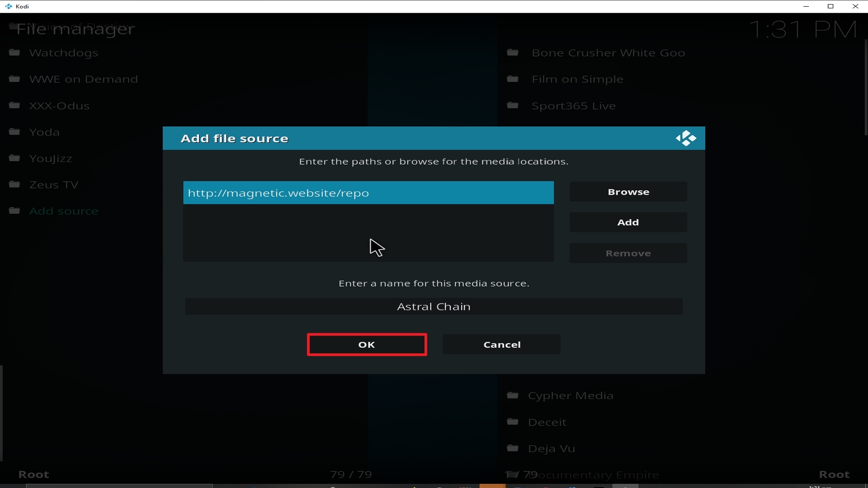Click the folder icon beside Deja Vu
Screen dimensions: 868x488
tap(513, 448)
